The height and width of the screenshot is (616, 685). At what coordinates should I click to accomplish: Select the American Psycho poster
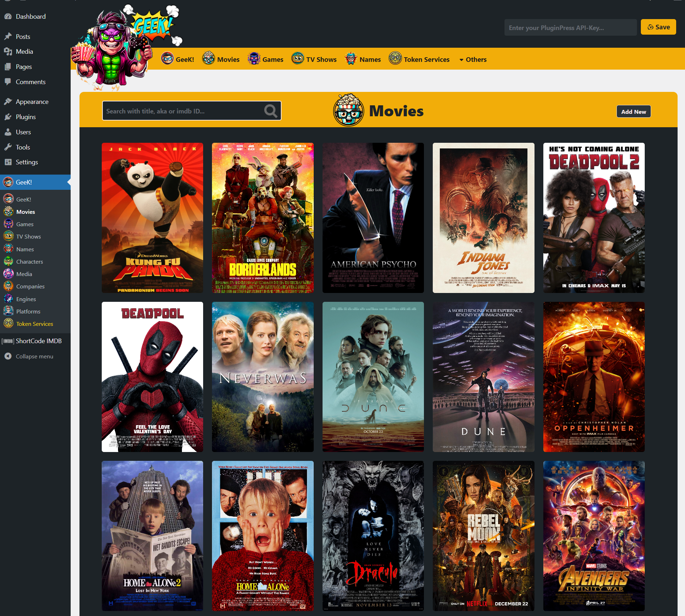[x=373, y=218]
